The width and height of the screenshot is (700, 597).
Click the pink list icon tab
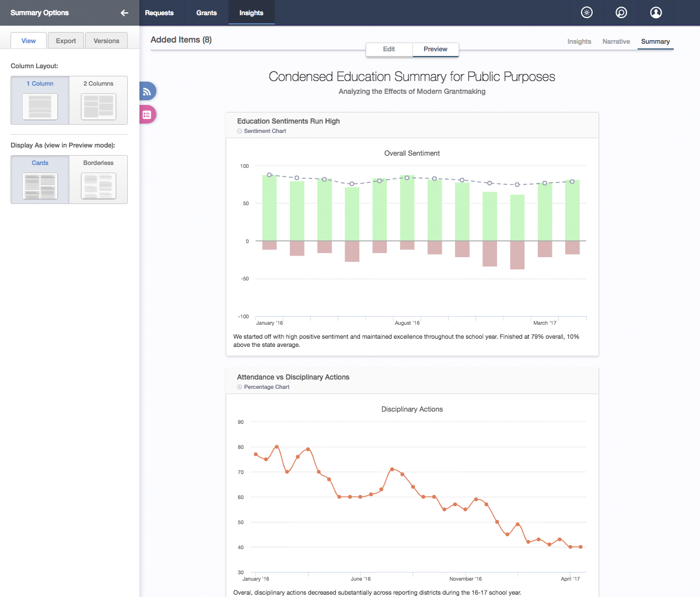pyautogui.click(x=147, y=115)
